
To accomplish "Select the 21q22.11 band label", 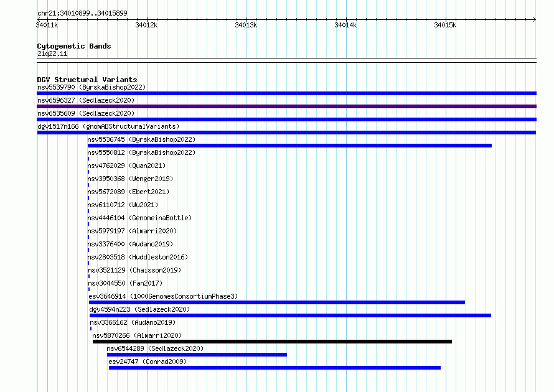I will (x=52, y=54).
